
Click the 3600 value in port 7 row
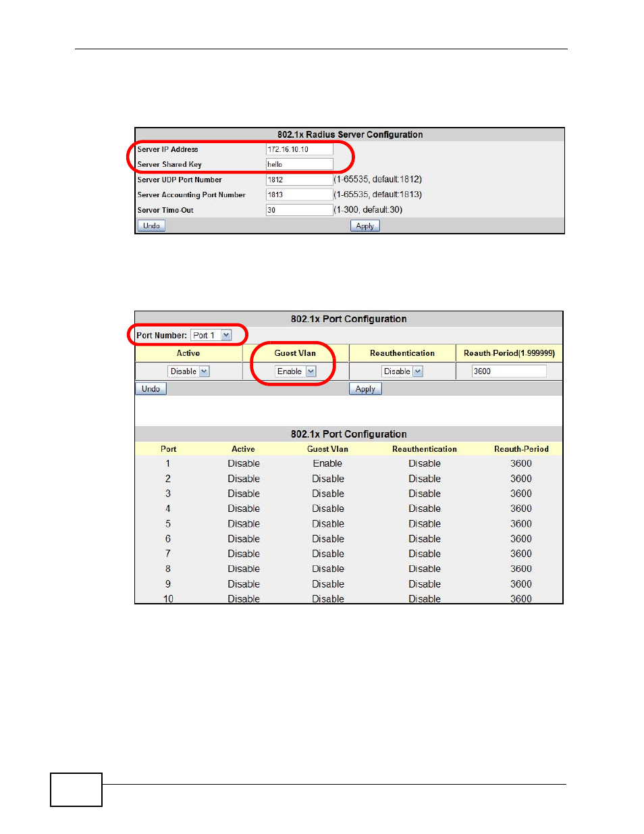coord(521,554)
